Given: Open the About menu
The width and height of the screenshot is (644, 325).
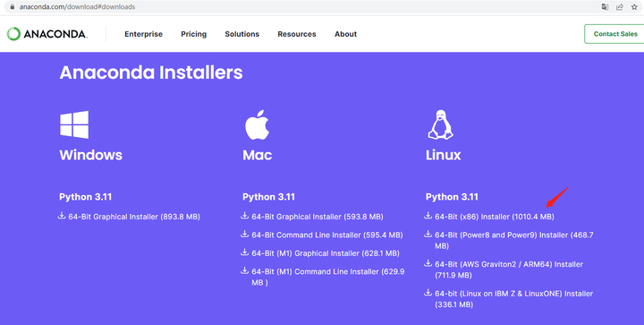Looking at the screenshot, I should point(345,34).
